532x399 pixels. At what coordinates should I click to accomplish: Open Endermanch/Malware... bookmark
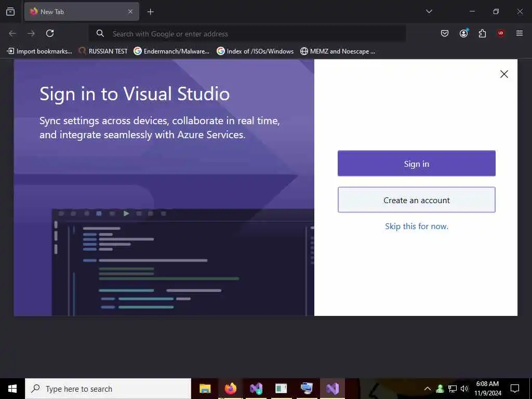[171, 51]
